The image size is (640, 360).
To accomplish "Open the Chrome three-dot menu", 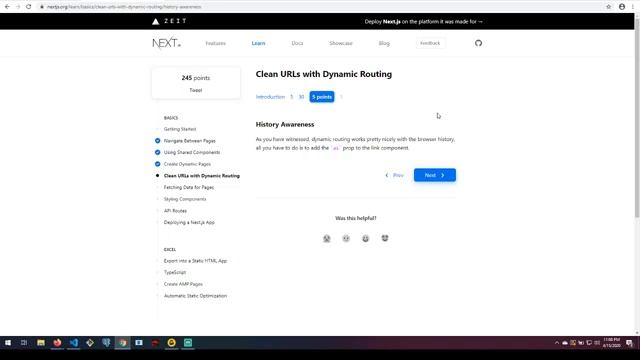I will coord(633,7).
